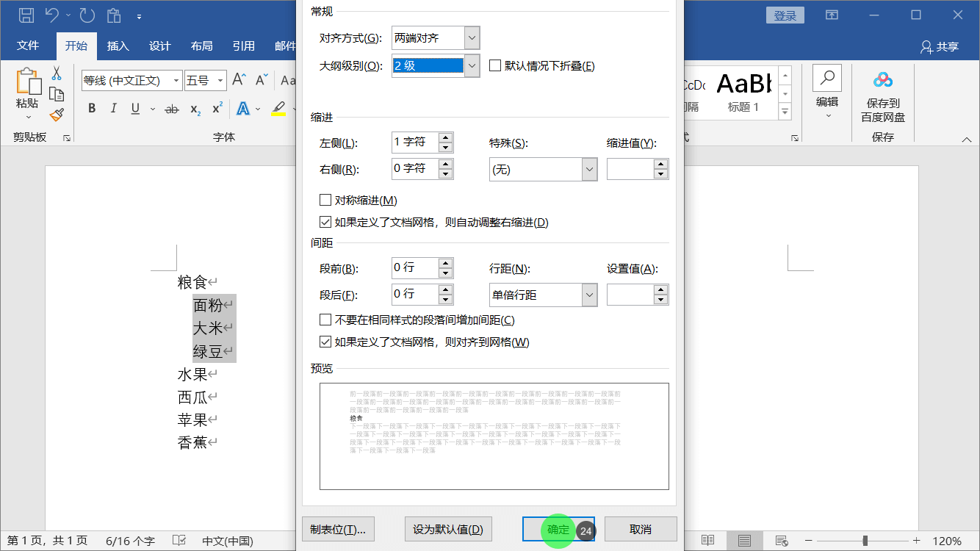980x551 pixels.
Task: Increase font size with the grow font icon
Action: (x=239, y=80)
